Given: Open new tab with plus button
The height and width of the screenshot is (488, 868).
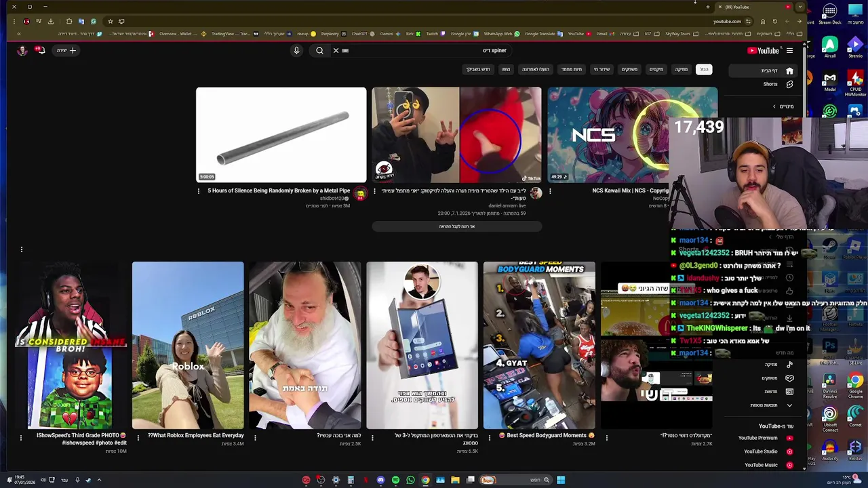Looking at the screenshot, I should [707, 7].
